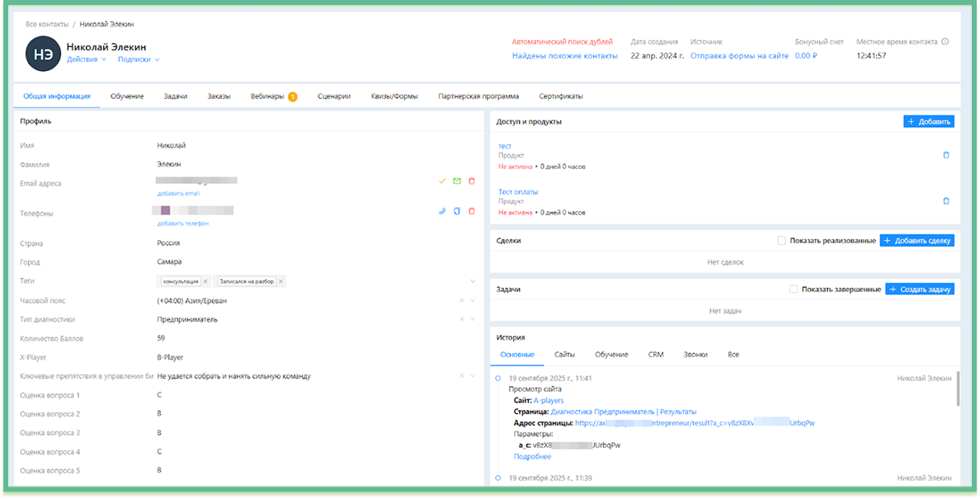Remove product 'Тест оплаты' using its trash icon
This screenshot has height=499, width=980.
(946, 201)
